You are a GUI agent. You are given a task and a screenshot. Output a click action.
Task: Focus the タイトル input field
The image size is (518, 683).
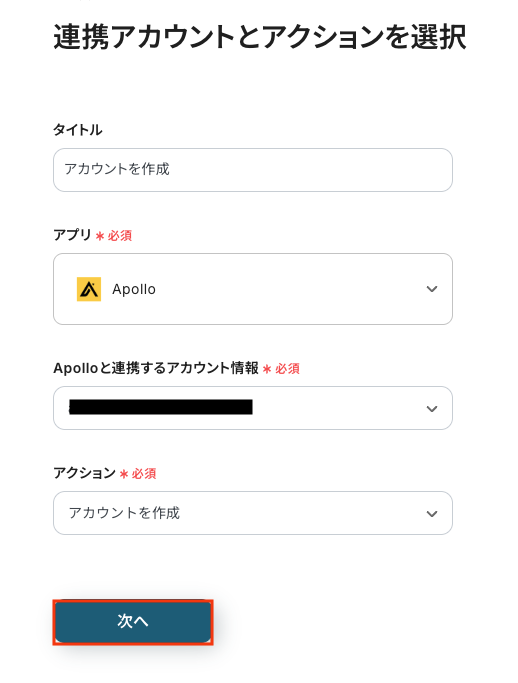point(253,170)
